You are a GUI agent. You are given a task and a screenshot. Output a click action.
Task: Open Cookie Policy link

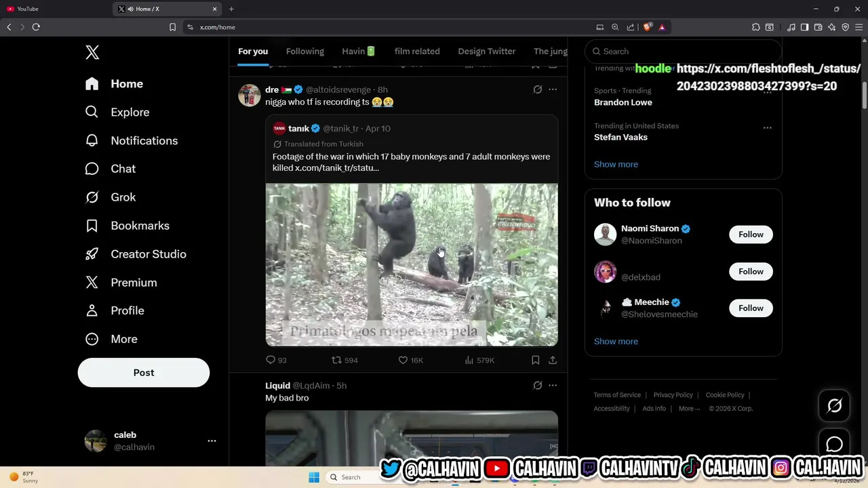(x=725, y=395)
